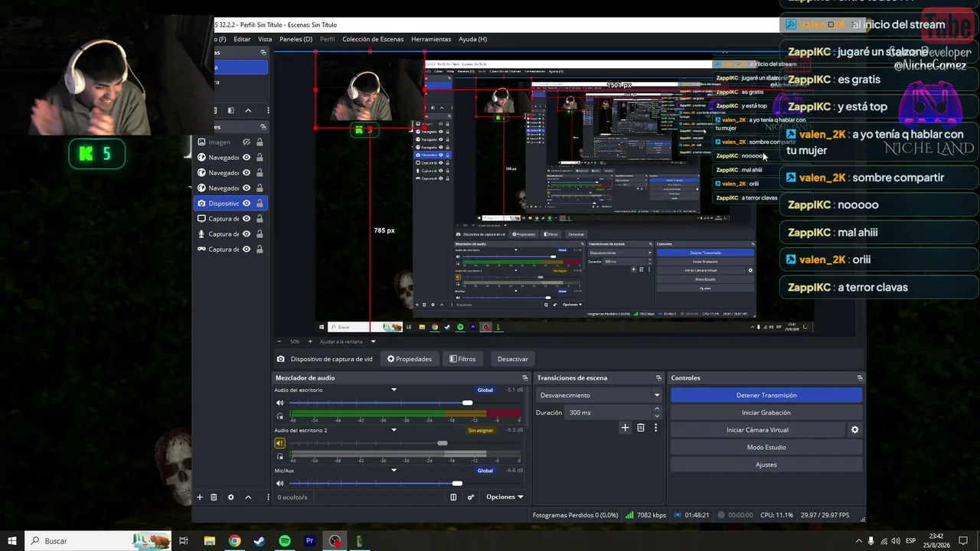Hide the Captura source with gamepad icon
The width and height of the screenshot is (980, 551).
247,249
